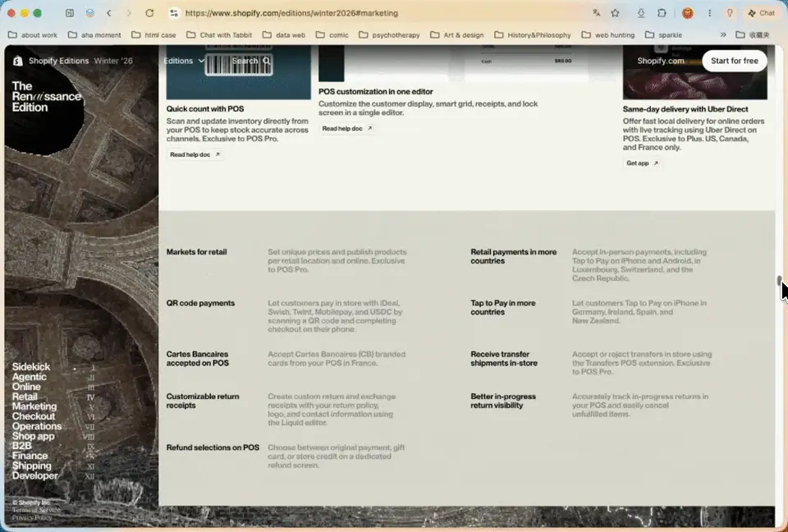This screenshot has width=788, height=532.
Task: Jump to the Agentic section
Action: tap(30, 377)
